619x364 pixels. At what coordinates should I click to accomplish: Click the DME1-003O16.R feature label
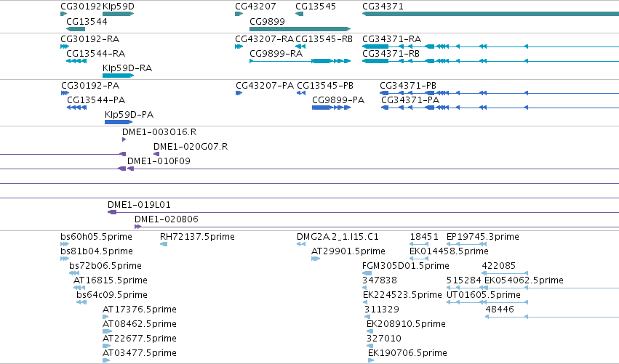click(x=159, y=132)
